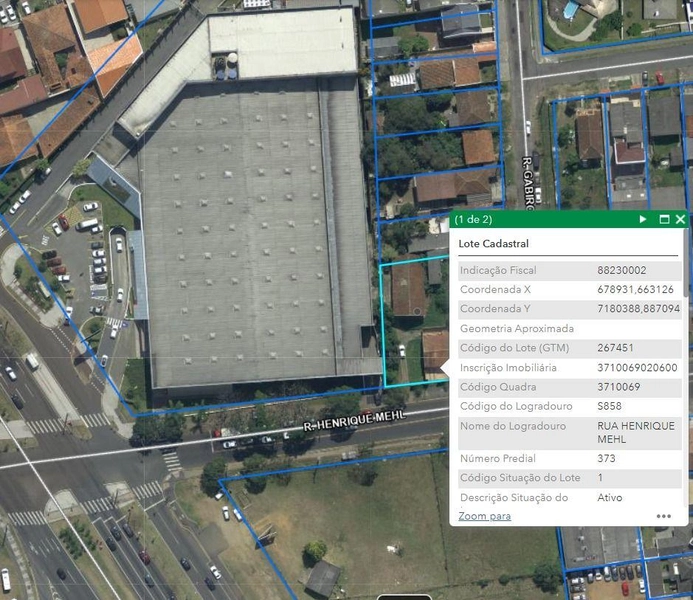Show next feature in popup
This screenshot has width=693, height=600.
pyautogui.click(x=643, y=219)
